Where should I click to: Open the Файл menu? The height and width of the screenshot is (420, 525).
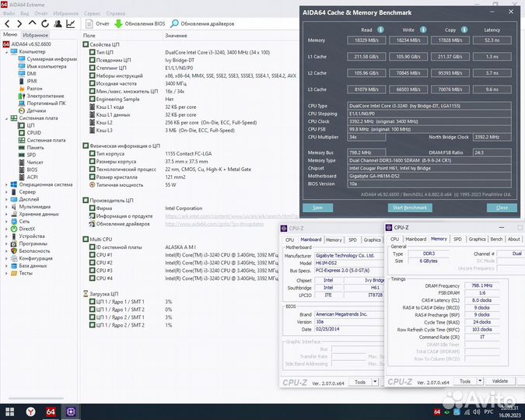tap(9, 13)
